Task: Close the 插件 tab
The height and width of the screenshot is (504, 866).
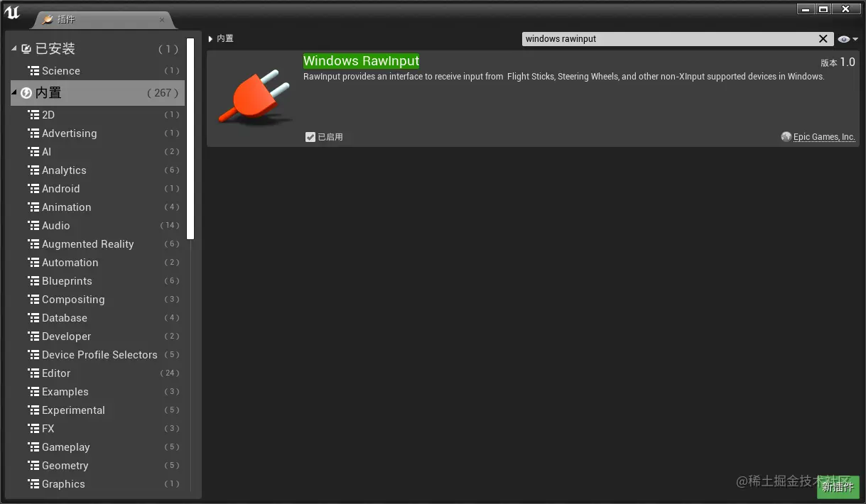Action: (x=162, y=20)
